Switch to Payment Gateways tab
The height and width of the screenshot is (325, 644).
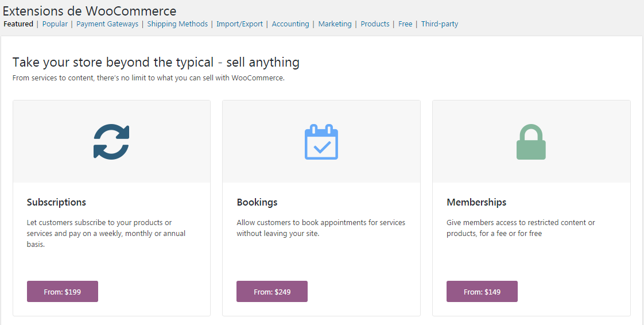pyautogui.click(x=107, y=24)
